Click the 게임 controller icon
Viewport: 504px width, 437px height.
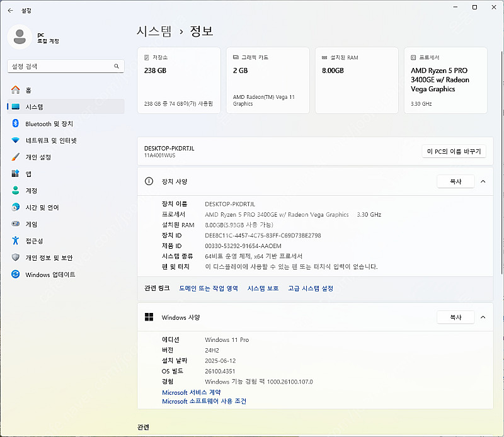coord(15,224)
